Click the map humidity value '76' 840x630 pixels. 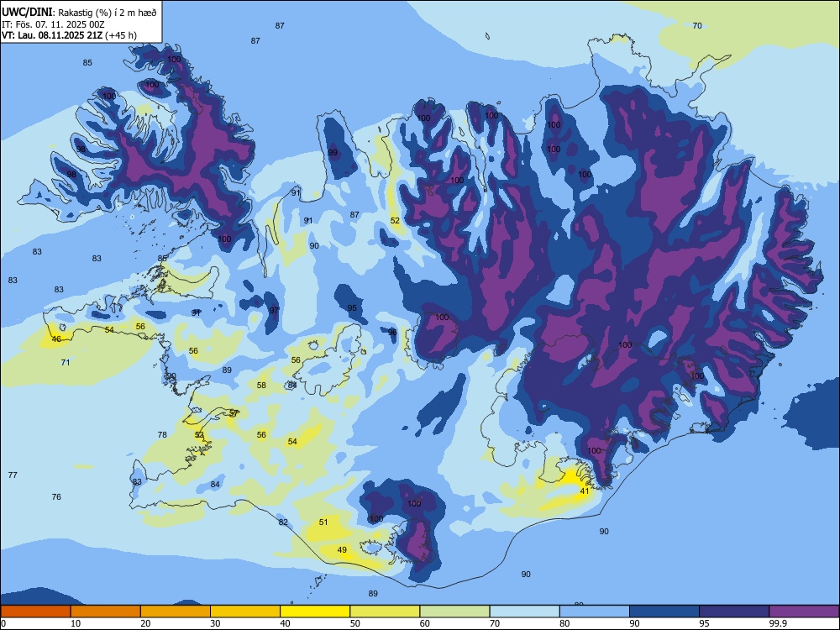coord(56,496)
